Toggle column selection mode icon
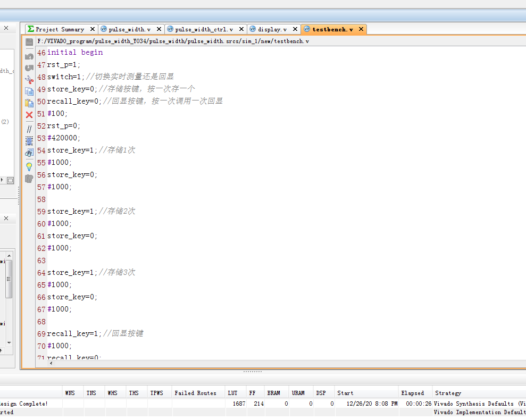This screenshot has height=420, width=526. pos(29,141)
